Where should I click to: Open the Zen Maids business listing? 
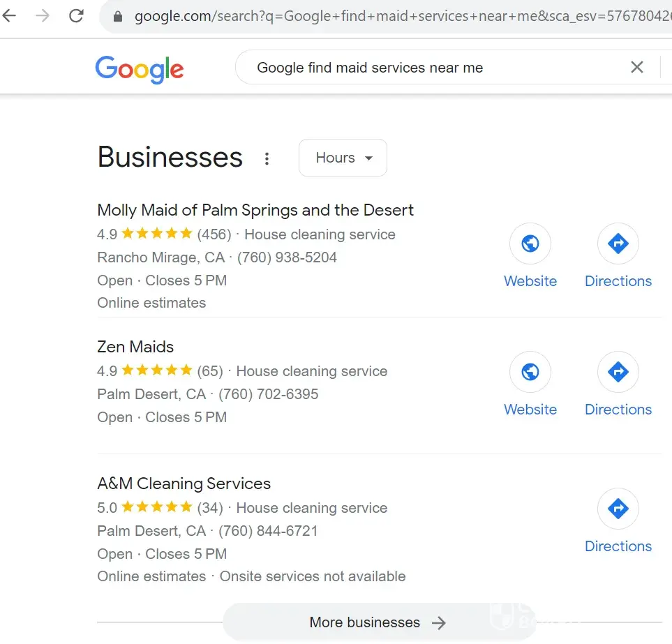pos(135,347)
